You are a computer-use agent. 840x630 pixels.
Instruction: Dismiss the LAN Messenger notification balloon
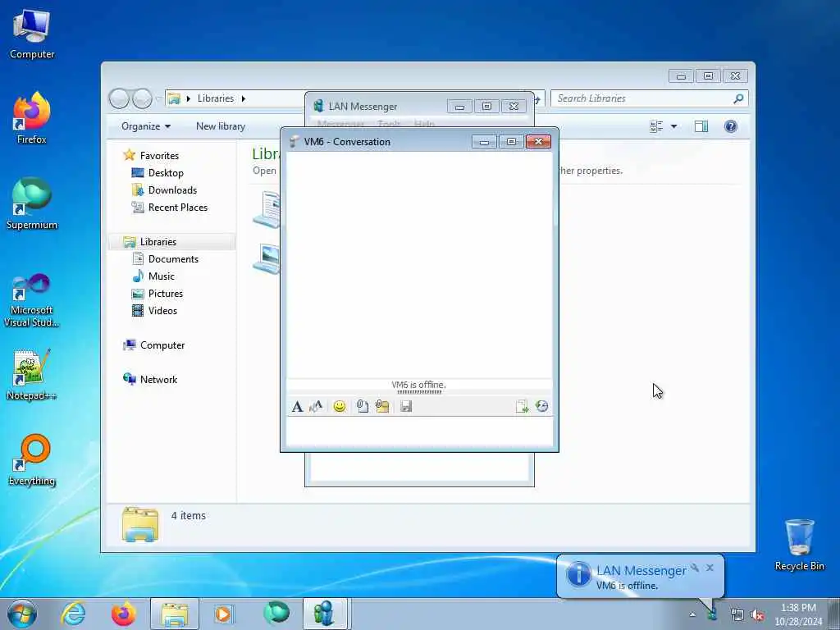click(710, 568)
